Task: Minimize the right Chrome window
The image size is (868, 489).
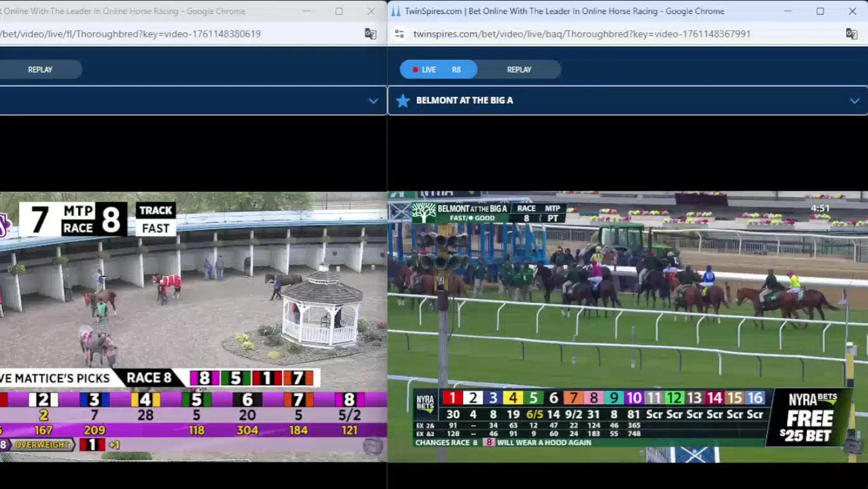Action: [x=788, y=11]
